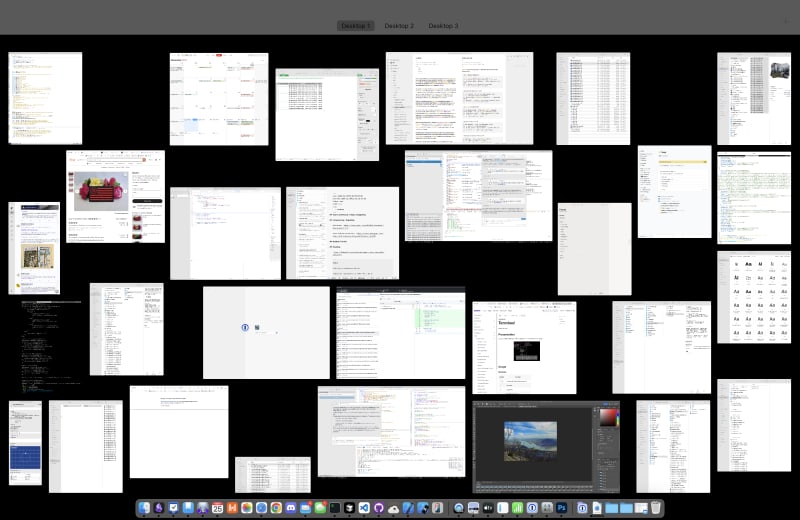The image size is (800, 520).
Task: Open Finder from the Dock
Action: 144,508
